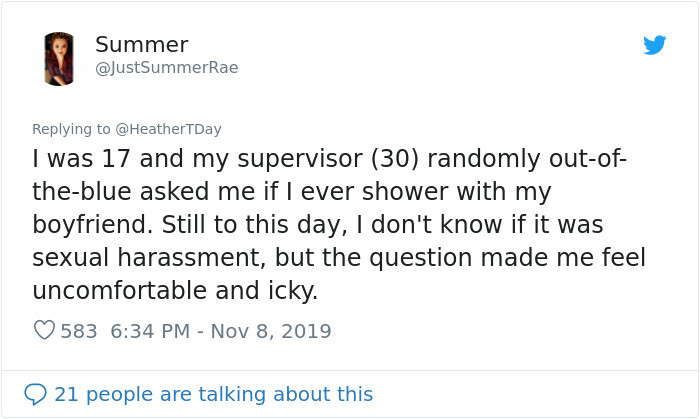Screen dimensions: 700x419
Task: Open Summer's profile avatar picture
Action: 59,58
